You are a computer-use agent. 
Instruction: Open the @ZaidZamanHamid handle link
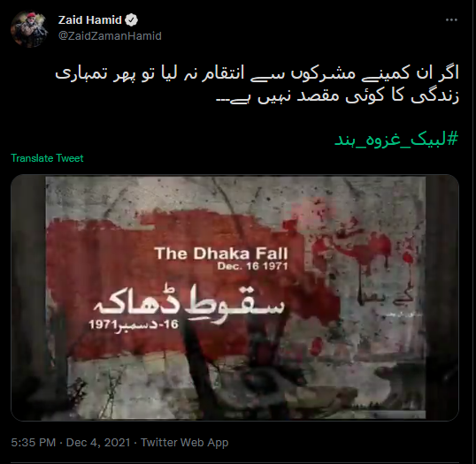point(110,35)
